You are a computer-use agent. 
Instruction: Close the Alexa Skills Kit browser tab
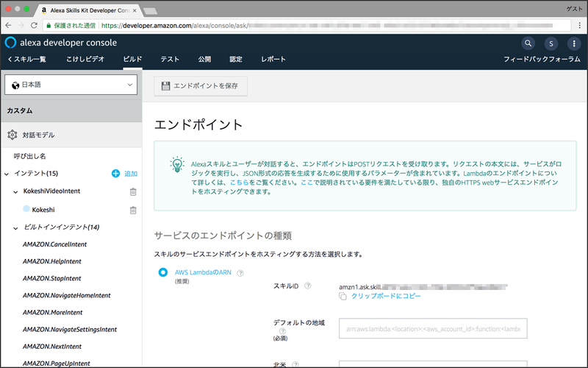tap(135, 10)
